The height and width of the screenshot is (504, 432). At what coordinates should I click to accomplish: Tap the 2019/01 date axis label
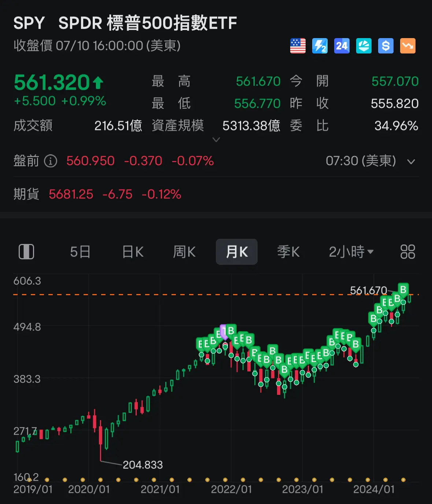coord(33,489)
